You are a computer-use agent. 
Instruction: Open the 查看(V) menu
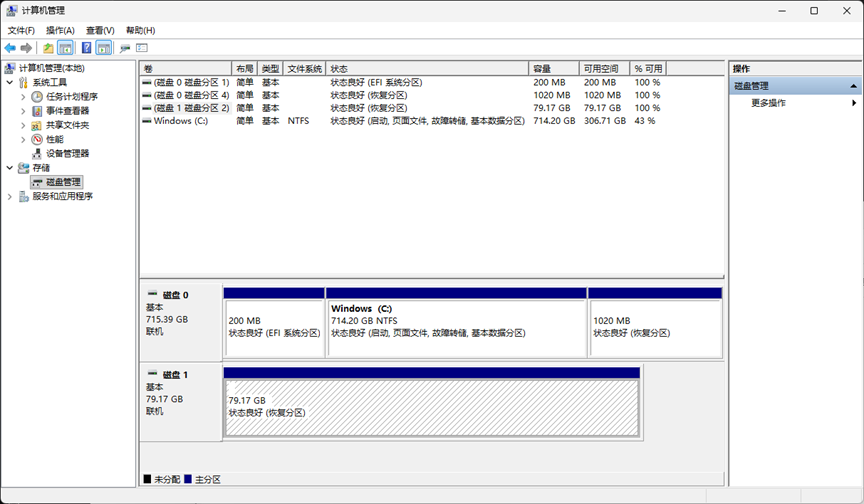click(x=100, y=30)
